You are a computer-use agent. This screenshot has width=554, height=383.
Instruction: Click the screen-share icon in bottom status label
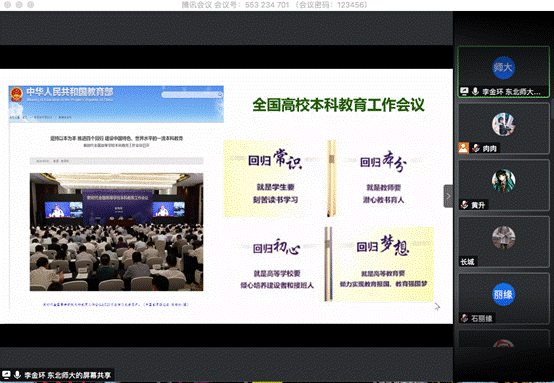pyautogui.click(x=6, y=375)
